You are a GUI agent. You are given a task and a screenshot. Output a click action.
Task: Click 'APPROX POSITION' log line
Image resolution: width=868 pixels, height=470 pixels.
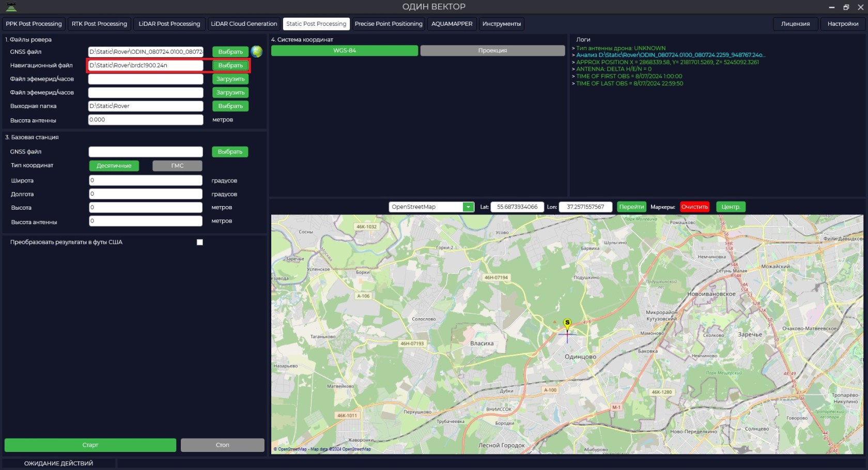[x=668, y=62]
